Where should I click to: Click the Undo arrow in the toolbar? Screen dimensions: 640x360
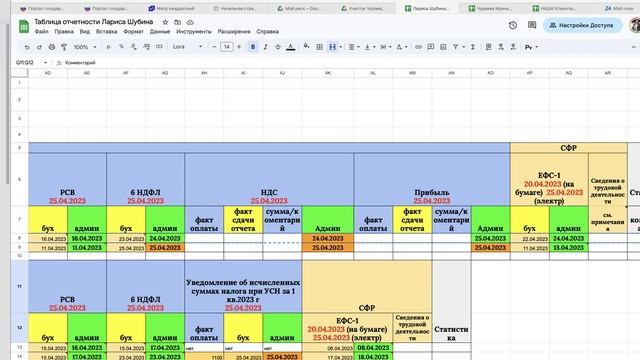[x=27, y=47]
